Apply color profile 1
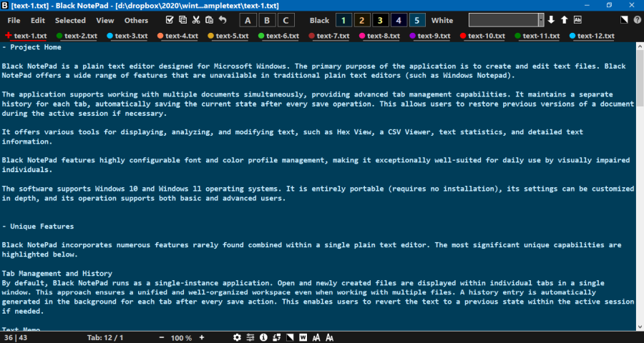The height and width of the screenshot is (343, 644). pyautogui.click(x=343, y=20)
